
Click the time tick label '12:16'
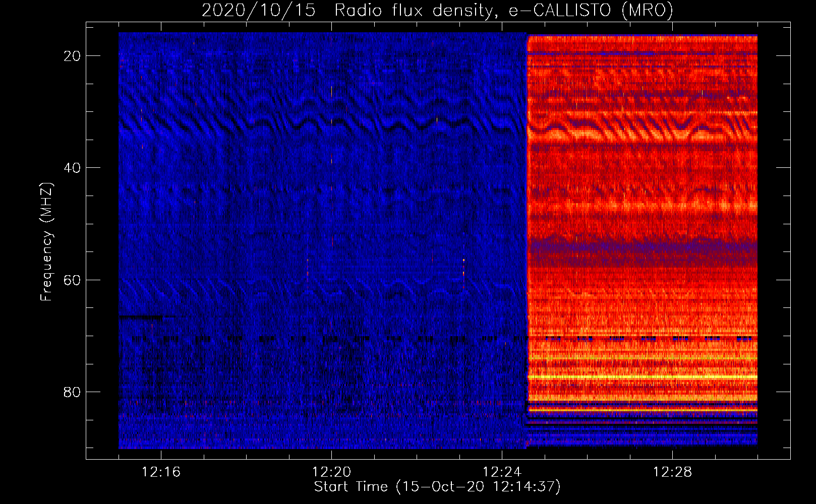coord(161,472)
